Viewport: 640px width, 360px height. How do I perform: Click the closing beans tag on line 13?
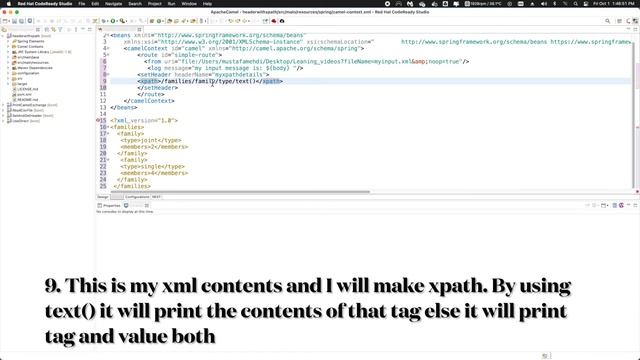click(124, 107)
